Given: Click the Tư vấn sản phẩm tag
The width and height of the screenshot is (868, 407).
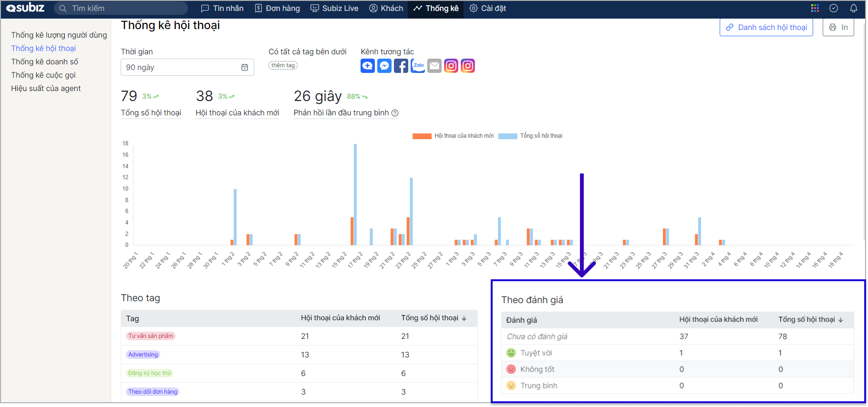Looking at the screenshot, I should pyautogui.click(x=151, y=336).
